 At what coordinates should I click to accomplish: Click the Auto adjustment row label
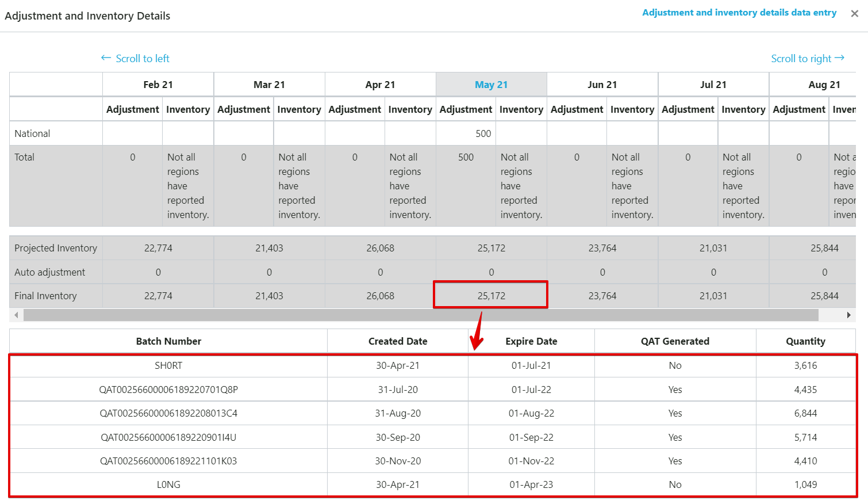tap(49, 272)
